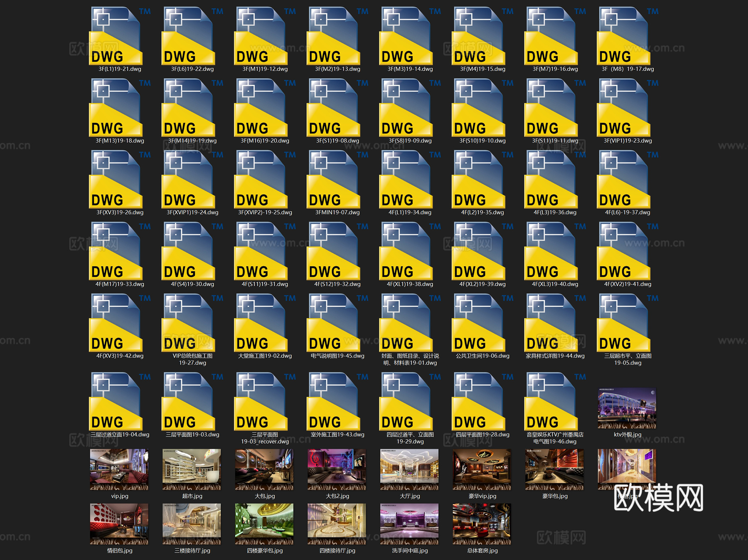Select the label 封面、图纸目录、设计说明、材料表19-01.dwg
748x560 pixels.
410,359
